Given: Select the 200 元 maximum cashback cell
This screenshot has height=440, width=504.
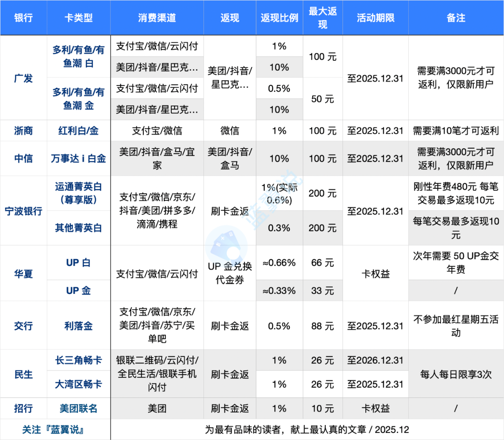Looking at the screenshot, I should [322, 193].
